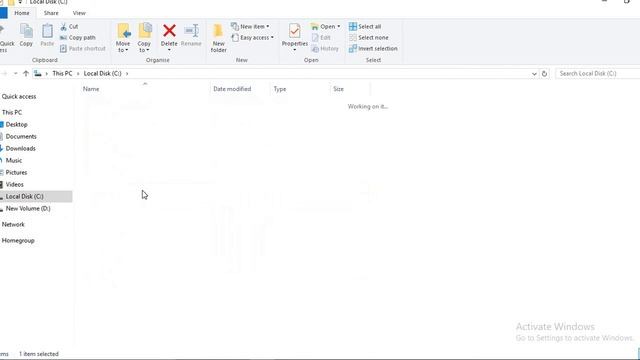
Task: Click This PC in the address breadcrumb
Action: [62, 73]
